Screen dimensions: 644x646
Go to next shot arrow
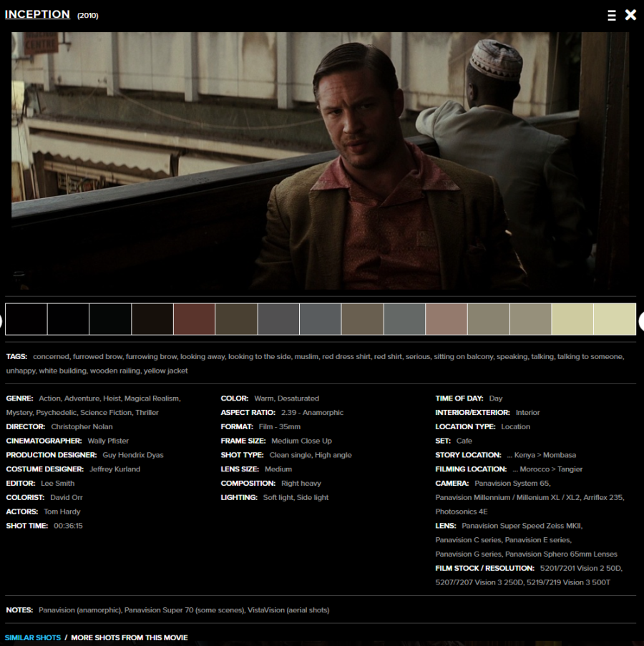tap(641, 321)
